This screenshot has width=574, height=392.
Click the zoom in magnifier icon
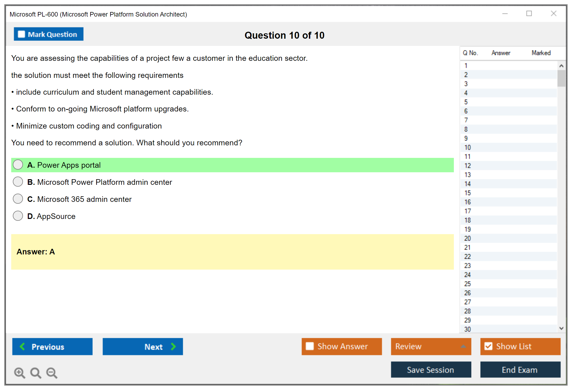click(19, 373)
